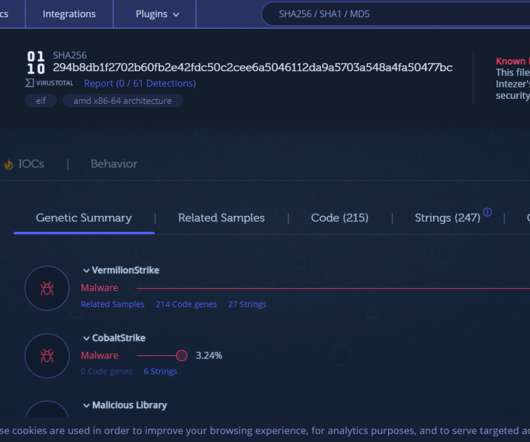
Task: Open VirusTotal Report (0 / 61 Detections) link
Action: click(140, 83)
